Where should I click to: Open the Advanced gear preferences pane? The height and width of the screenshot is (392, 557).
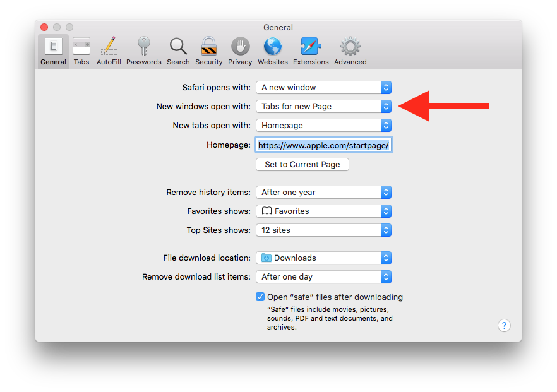(x=350, y=51)
